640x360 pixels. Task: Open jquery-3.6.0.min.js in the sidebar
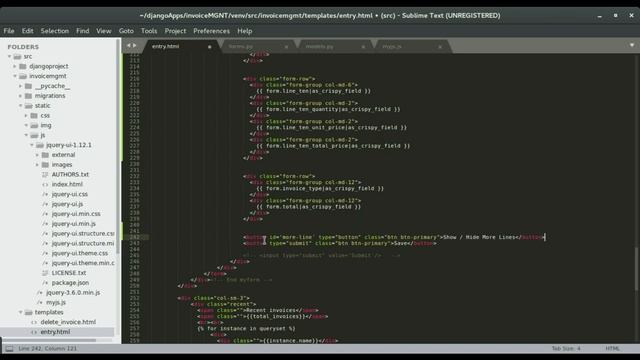point(73,292)
